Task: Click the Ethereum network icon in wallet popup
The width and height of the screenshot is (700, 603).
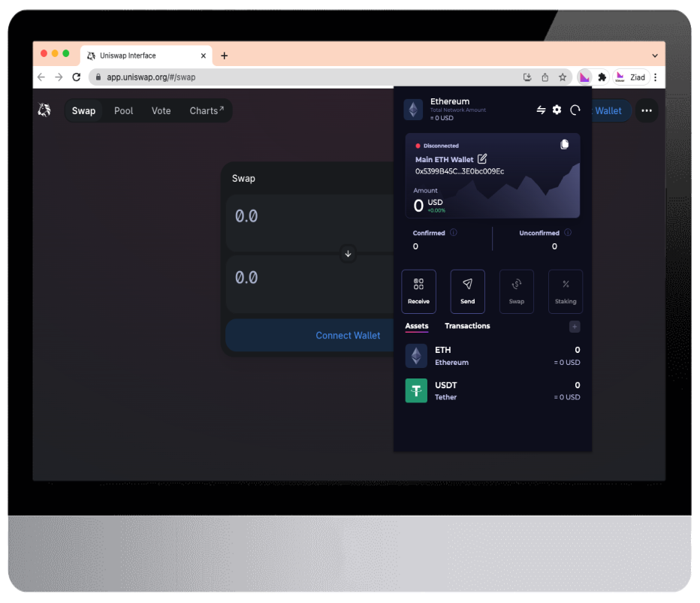Action: click(413, 110)
